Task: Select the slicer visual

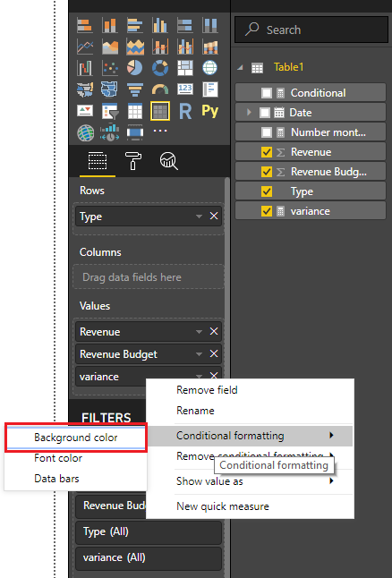Action: pos(110,111)
